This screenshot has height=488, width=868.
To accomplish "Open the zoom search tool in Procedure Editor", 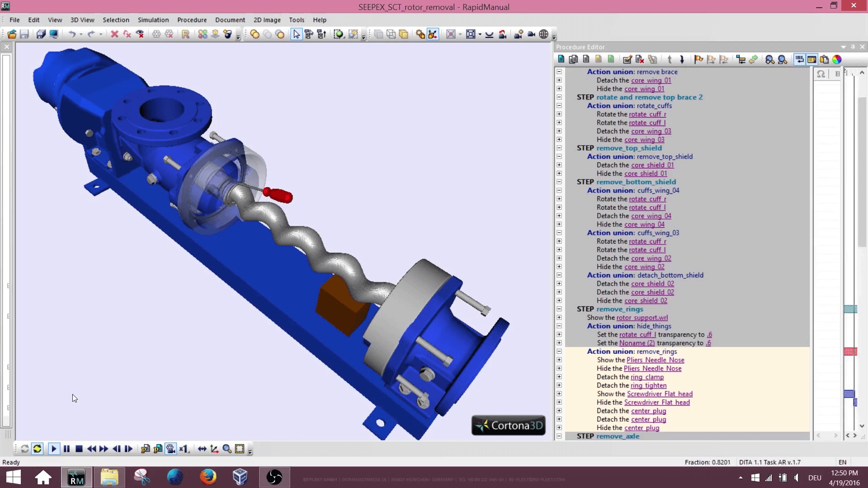I will [769, 59].
